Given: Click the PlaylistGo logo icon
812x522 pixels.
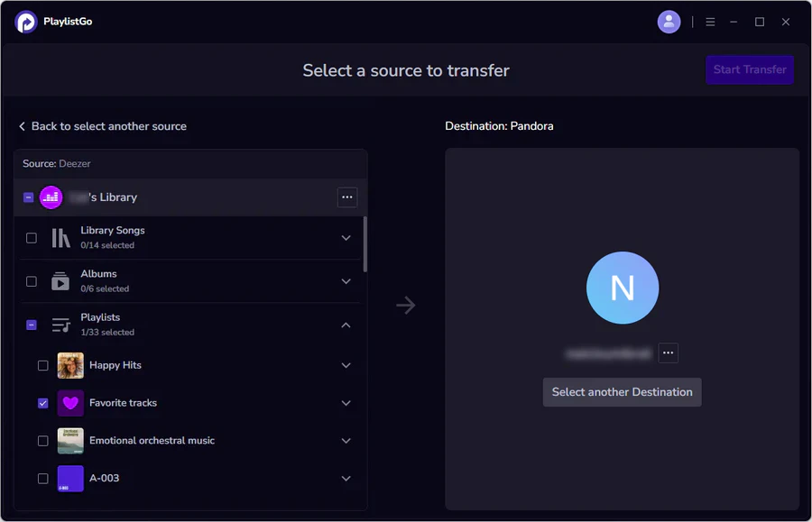Looking at the screenshot, I should pyautogui.click(x=26, y=22).
